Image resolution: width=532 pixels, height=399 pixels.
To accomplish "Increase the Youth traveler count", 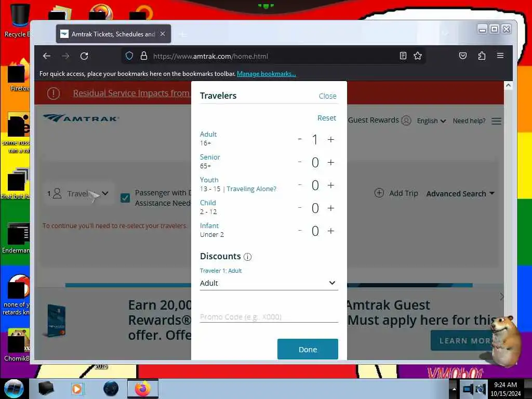I will [x=331, y=185].
